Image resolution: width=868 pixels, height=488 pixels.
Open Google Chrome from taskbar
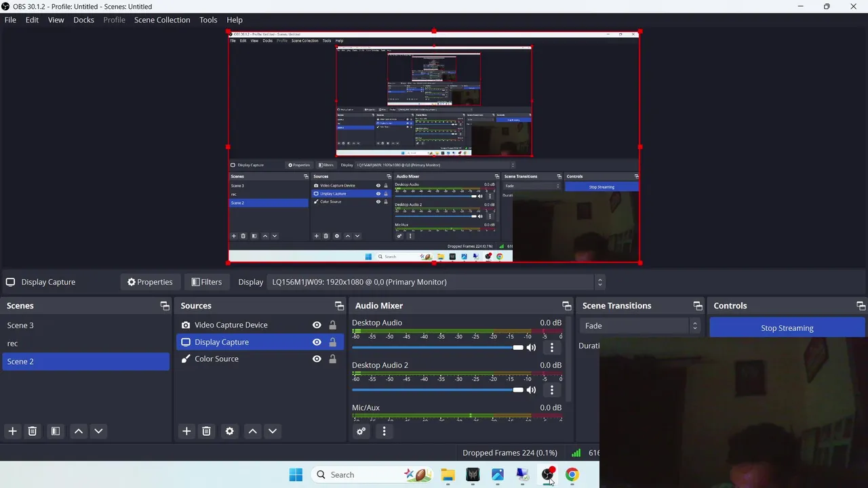coord(572,474)
